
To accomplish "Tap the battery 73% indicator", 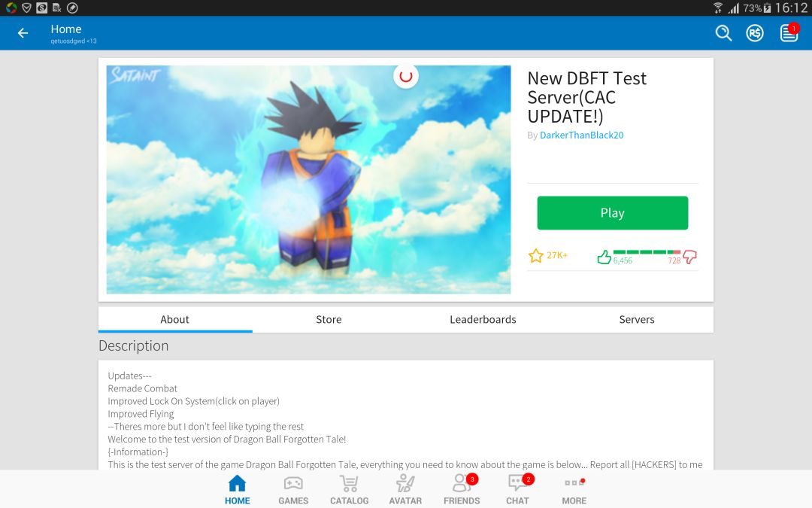I will (x=757, y=8).
